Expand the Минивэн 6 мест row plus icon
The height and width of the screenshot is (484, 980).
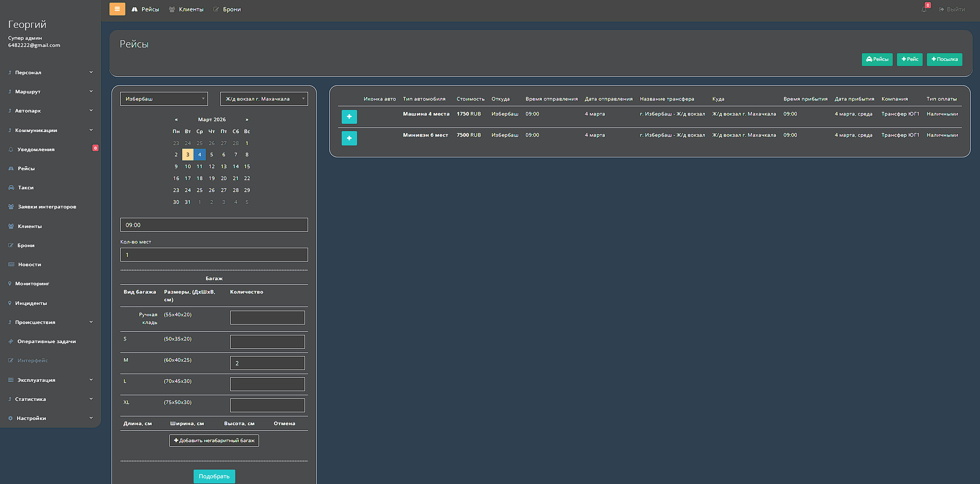[349, 138]
